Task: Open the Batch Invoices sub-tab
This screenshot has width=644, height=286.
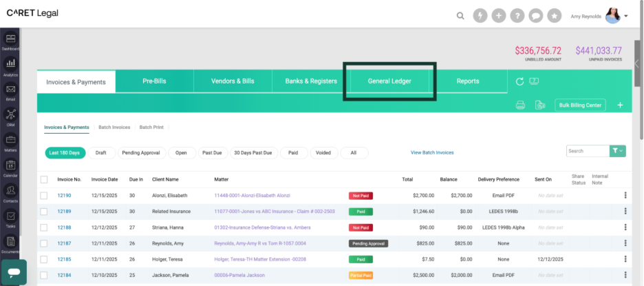Action: coord(114,127)
